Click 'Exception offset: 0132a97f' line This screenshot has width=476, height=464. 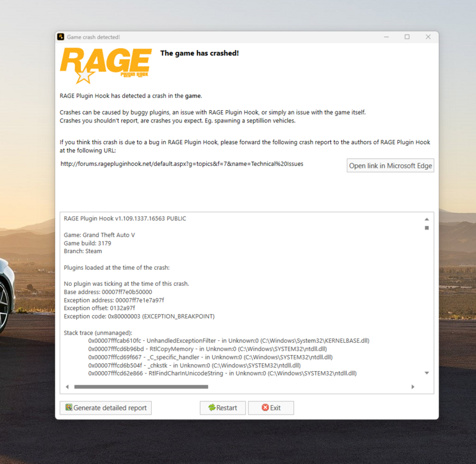pos(99,308)
